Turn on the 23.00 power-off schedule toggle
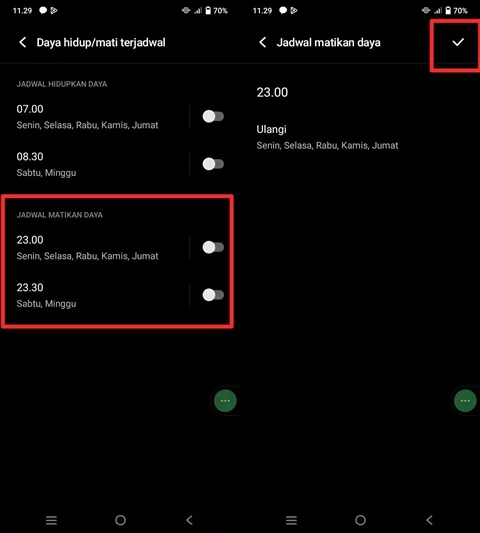 (213, 247)
